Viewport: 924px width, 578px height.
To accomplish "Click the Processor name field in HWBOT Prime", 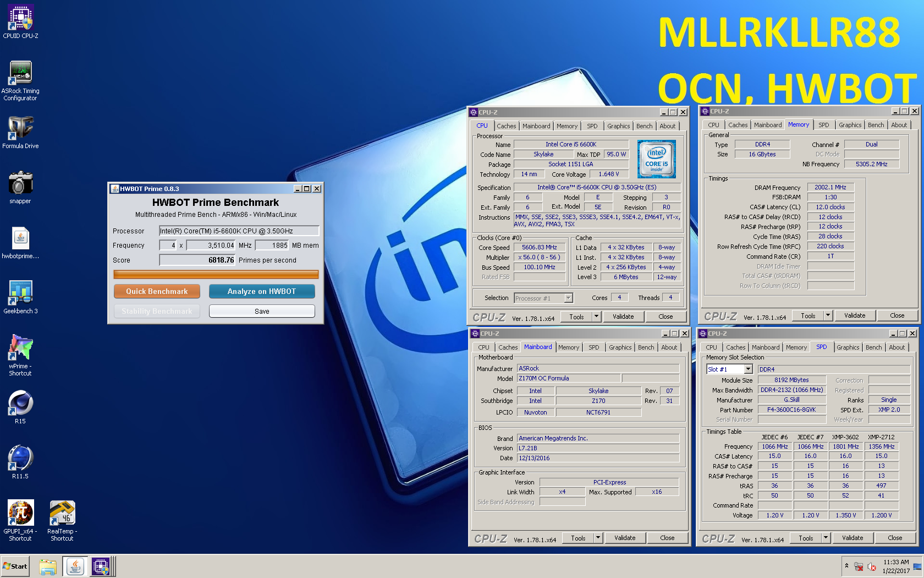I will click(x=239, y=231).
